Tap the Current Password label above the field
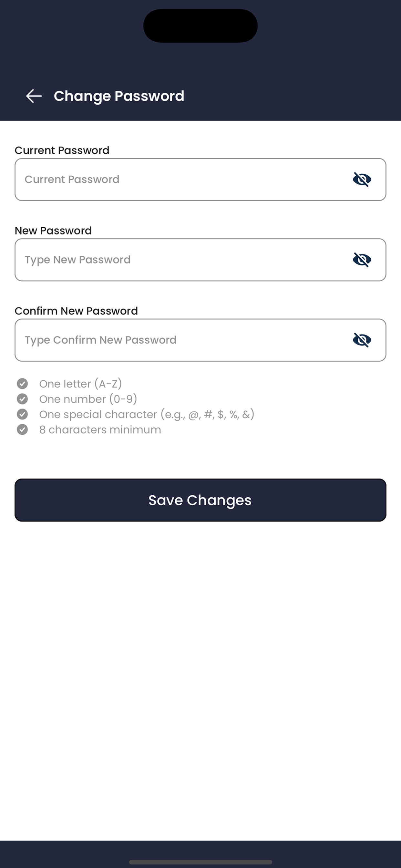 pos(62,150)
